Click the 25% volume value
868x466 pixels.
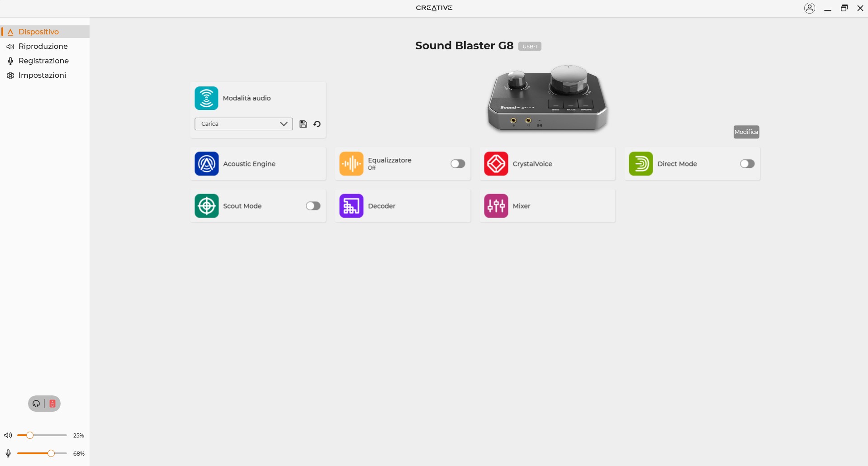[79, 436]
